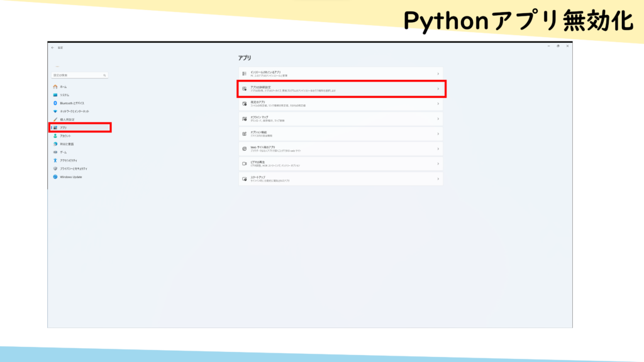
Task: Open the 'Web サイト用のアプリ' card
Action: (x=341, y=149)
